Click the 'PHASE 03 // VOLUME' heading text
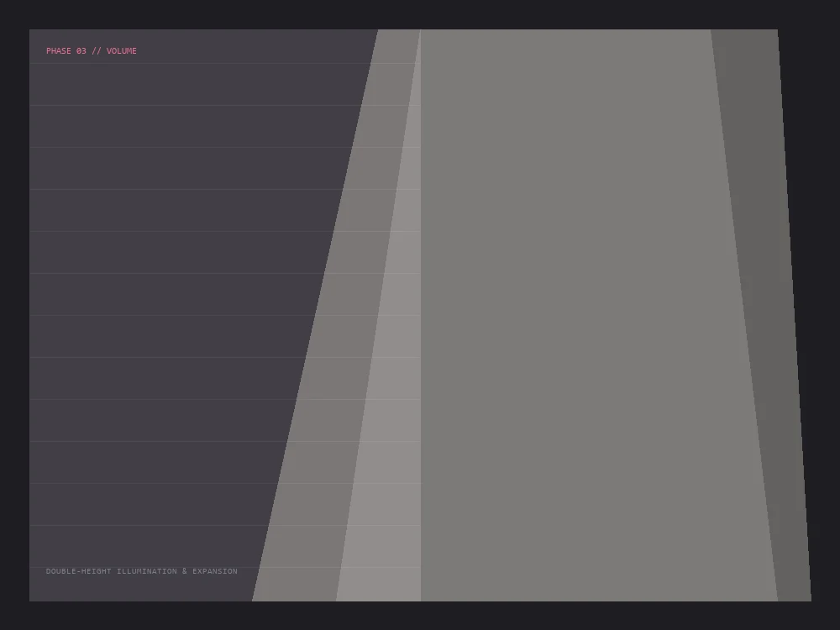840x630 pixels. (x=92, y=51)
